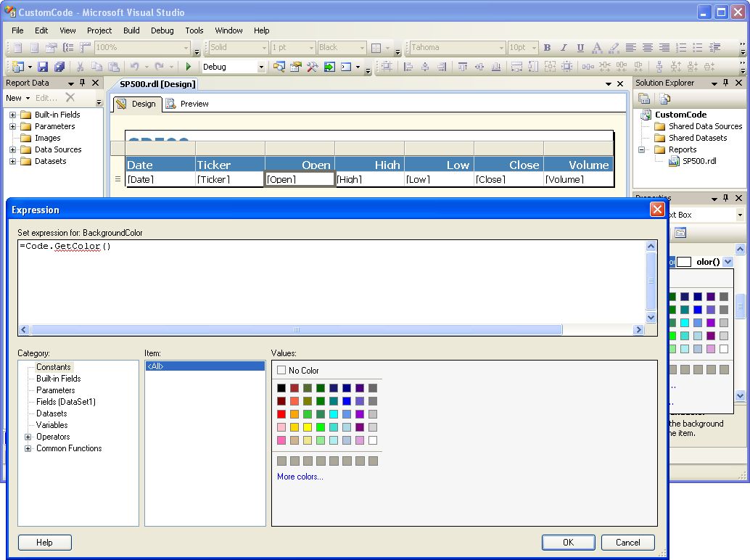Switch to the Preview tab

(187, 104)
